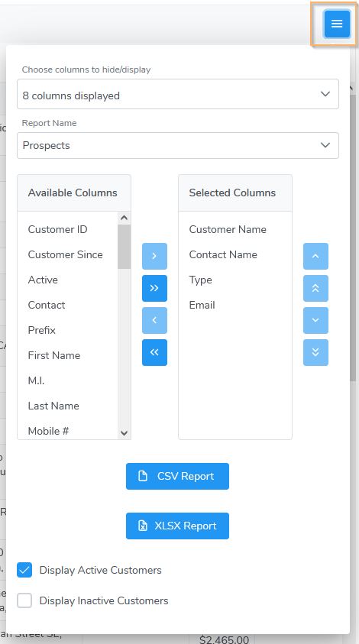Select Contact Name in Selected Columns
This screenshot has width=359, height=644.
223,254
